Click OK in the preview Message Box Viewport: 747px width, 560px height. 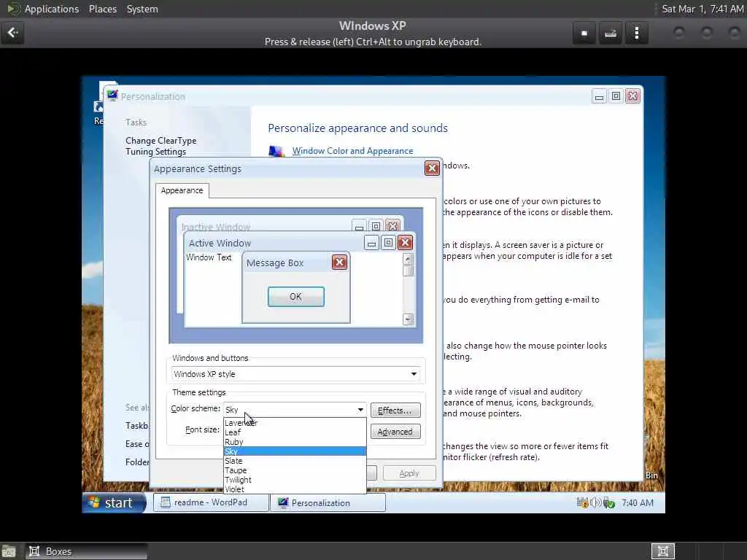pyautogui.click(x=296, y=297)
